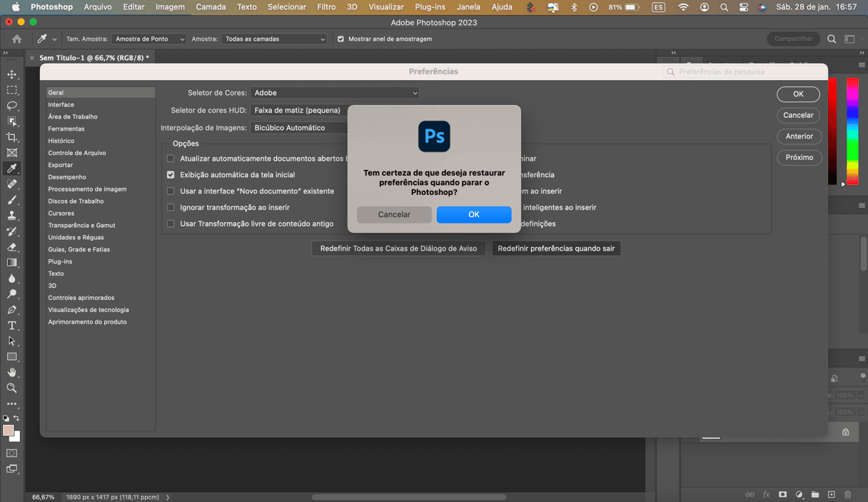Click the Quick Mask mode icon
868x502 pixels.
click(x=12, y=453)
